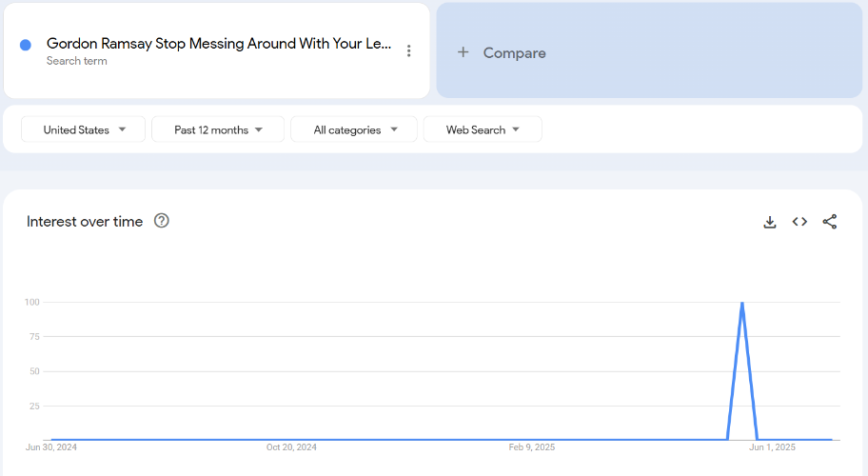
Task: Click the plus icon in the Compare box
Action: 463,52
